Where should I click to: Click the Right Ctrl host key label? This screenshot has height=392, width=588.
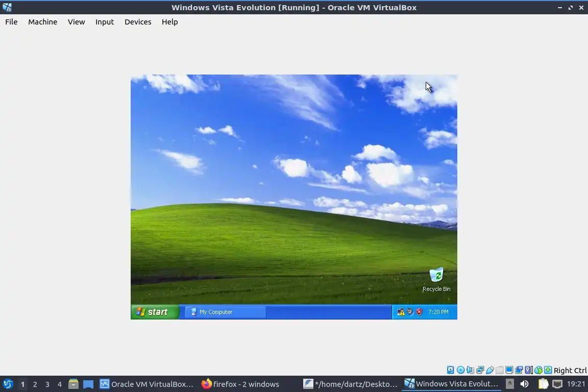[x=570, y=370]
